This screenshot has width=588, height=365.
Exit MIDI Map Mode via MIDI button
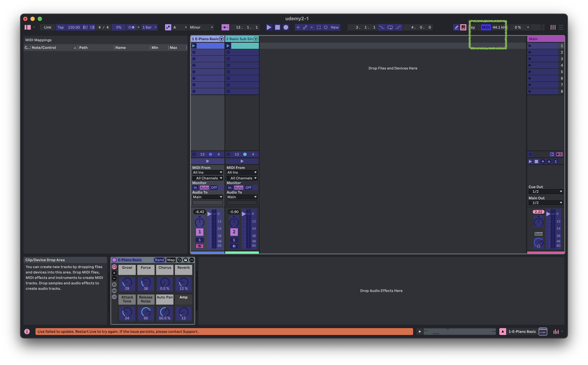[486, 27]
